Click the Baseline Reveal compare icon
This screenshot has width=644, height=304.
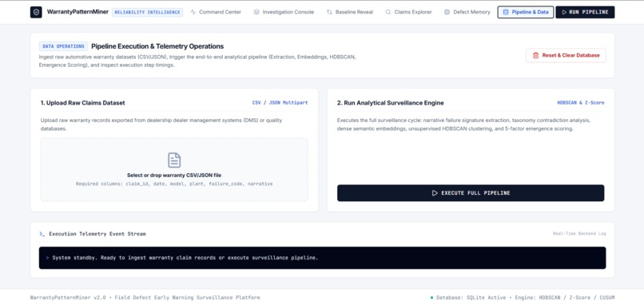tap(329, 12)
